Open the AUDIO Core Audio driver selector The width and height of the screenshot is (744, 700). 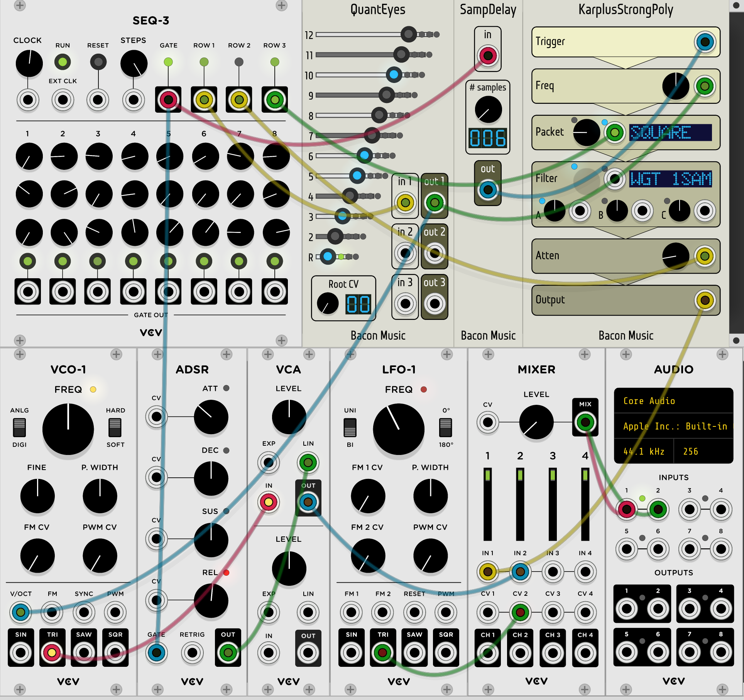coord(673,401)
